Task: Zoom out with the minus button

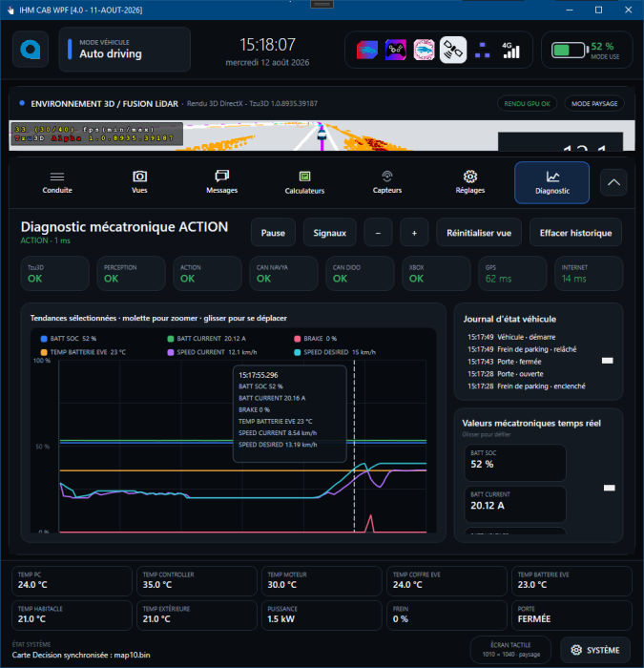Action: pyautogui.click(x=378, y=233)
